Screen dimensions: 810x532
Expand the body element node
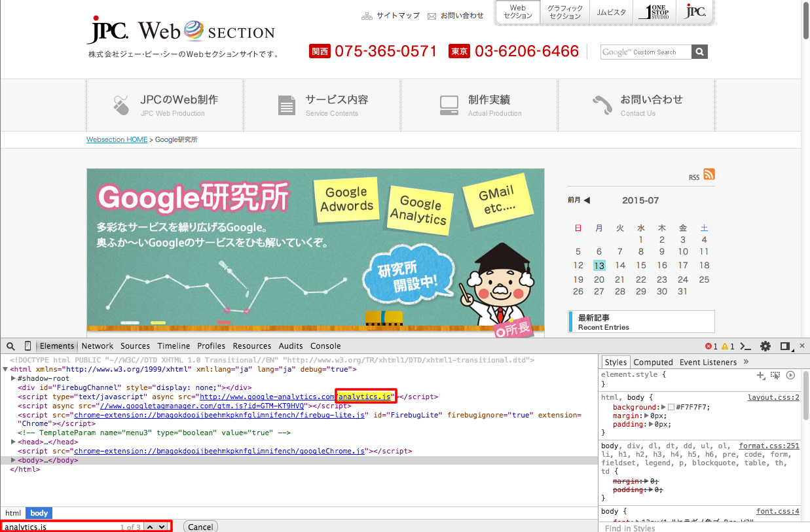click(14, 461)
